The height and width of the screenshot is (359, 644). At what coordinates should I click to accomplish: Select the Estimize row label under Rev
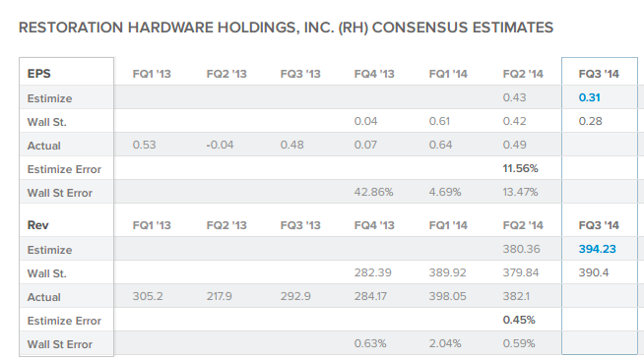tap(49, 250)
